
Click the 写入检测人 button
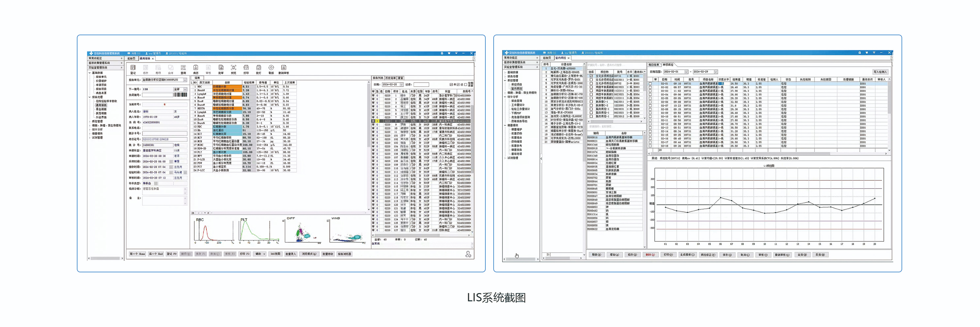point(880,72)
